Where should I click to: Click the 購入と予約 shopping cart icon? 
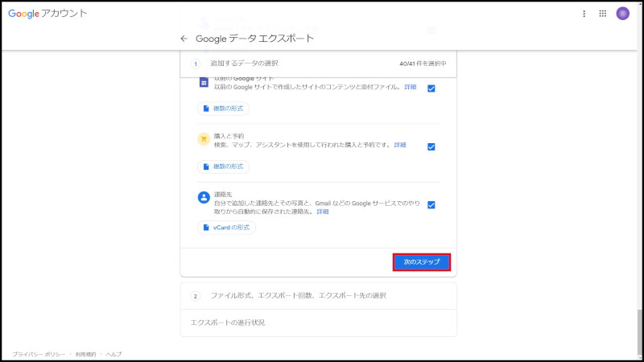204,138
